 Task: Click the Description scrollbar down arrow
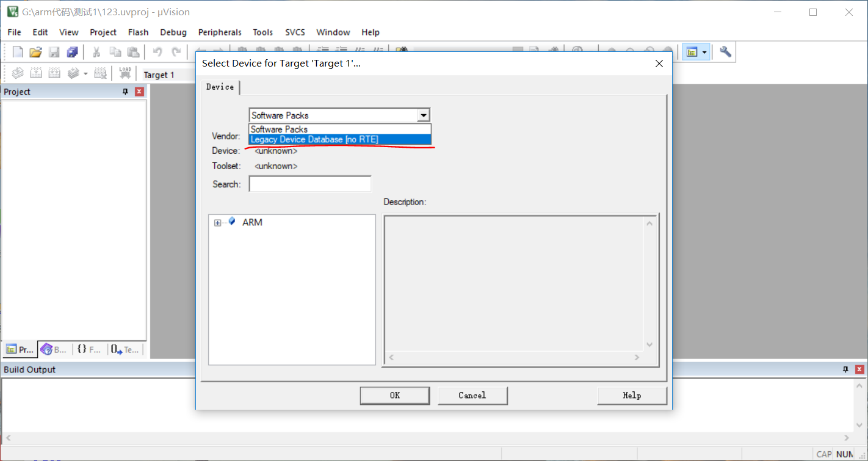click(649, 345)
